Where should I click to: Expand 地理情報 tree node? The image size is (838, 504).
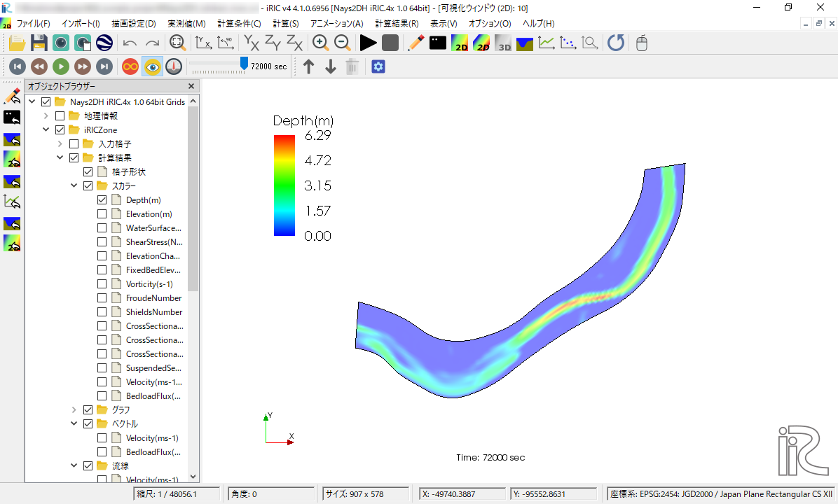click(x=46, y=116)
